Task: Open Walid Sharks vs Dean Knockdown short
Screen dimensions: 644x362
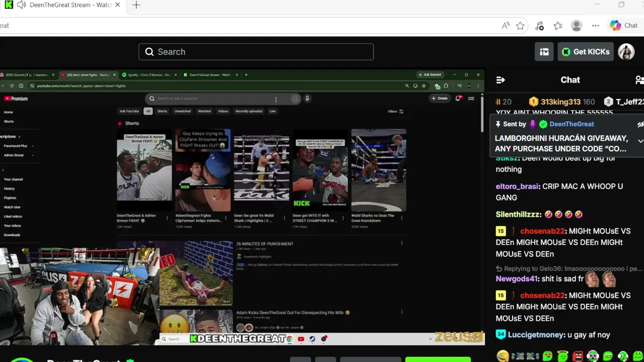Action: point(378,170)
